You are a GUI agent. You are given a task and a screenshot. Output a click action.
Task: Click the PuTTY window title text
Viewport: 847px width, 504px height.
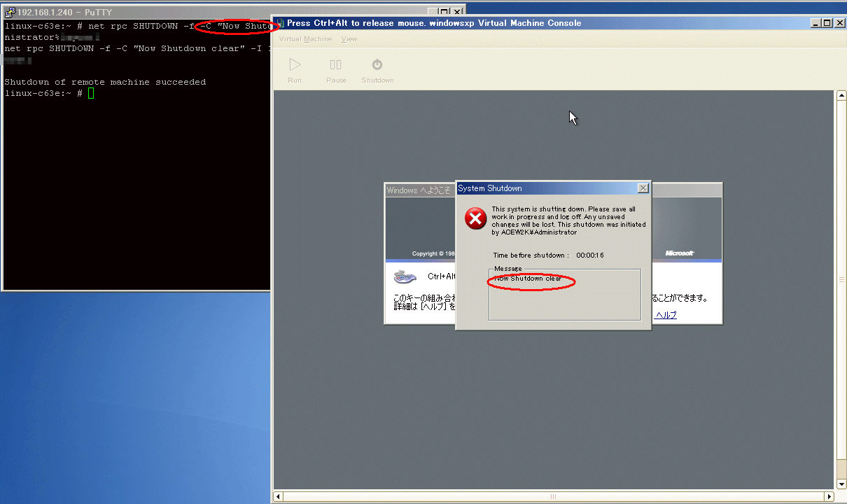click(64, 12)
